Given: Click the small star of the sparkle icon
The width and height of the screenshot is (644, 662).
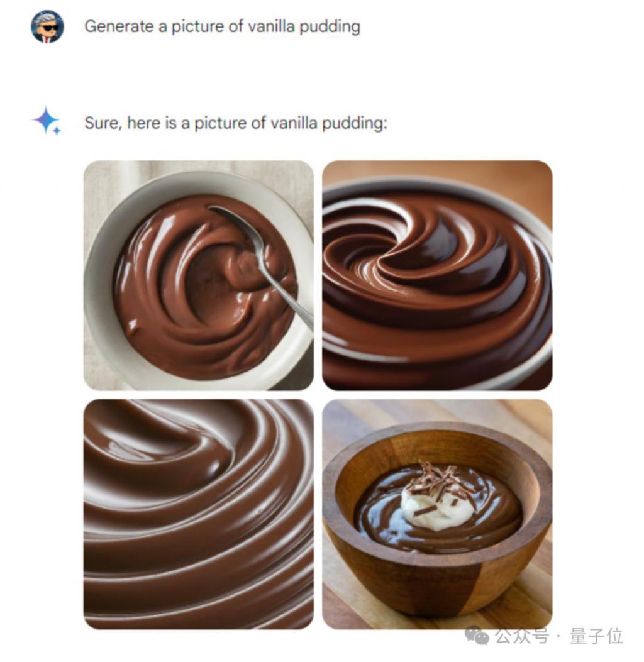Looking at the screenshot, I should 57,130.
